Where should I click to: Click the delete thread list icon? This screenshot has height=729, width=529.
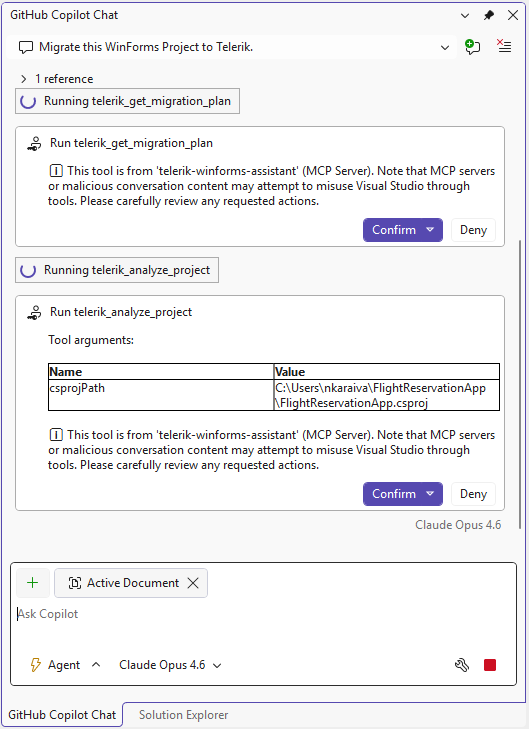[x=504, y=46]
